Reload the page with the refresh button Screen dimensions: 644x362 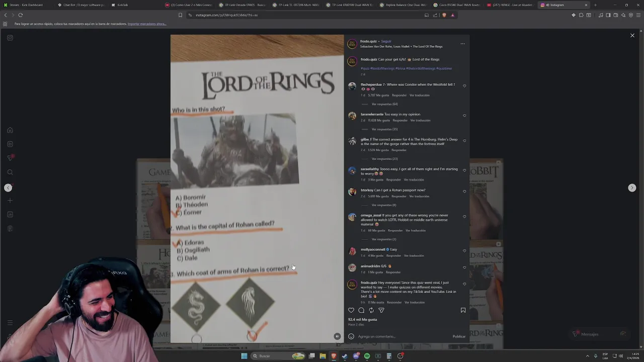pyautogui.click(x=21, y=15)
